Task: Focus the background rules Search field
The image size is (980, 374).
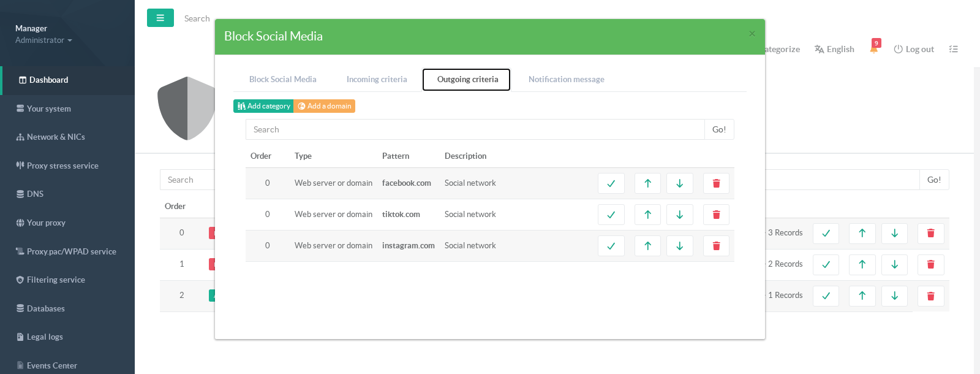Action: pyautogui.click(x=187, y=180)
